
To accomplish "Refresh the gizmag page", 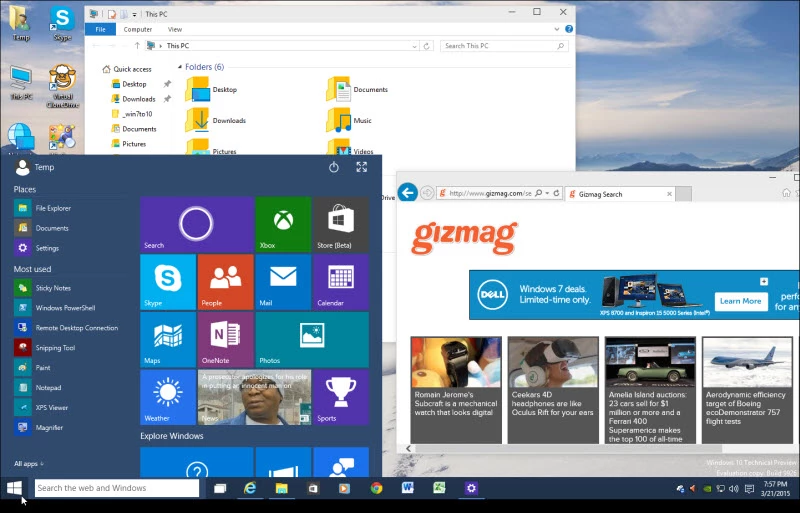I will (x=556, y=193).
